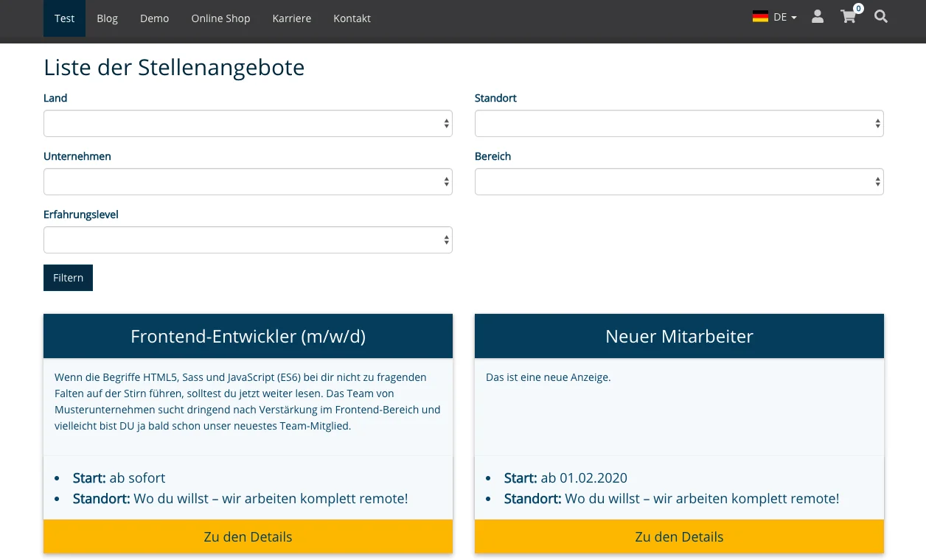The height and width of the screenshot is (560, 926).
Task: Open the Erfahrungslevel dropdown
Action: click(x=248, y=239)
